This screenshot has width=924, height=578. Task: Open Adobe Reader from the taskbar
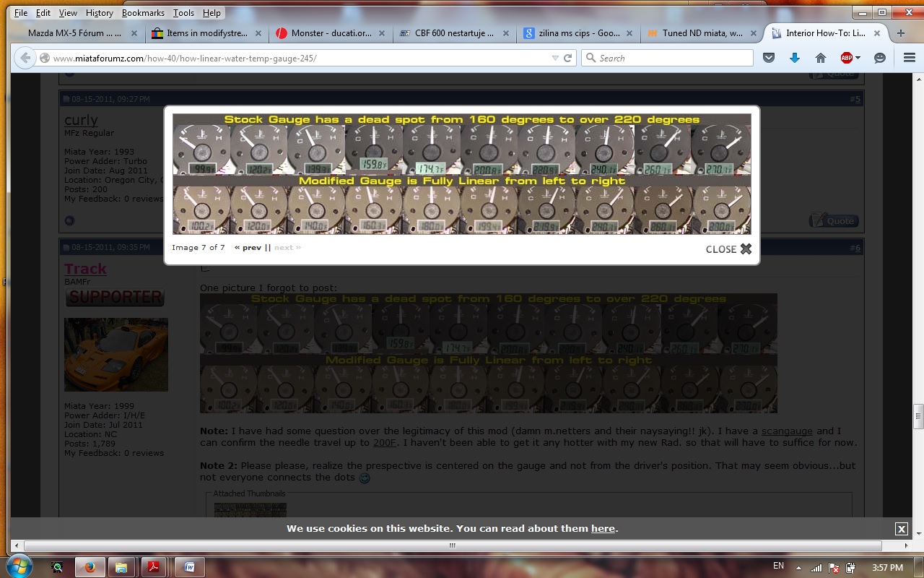coord(153,568)
